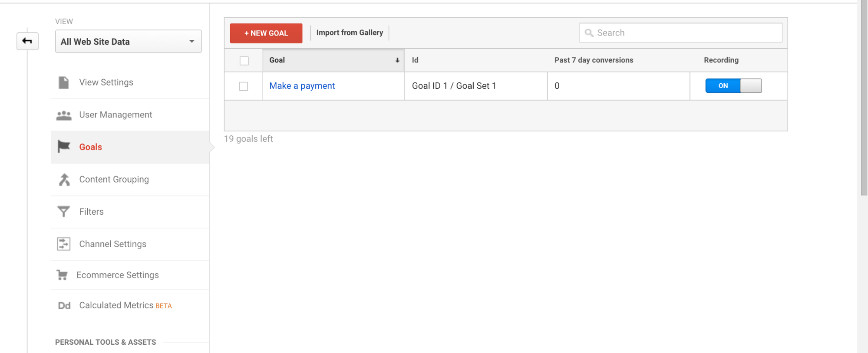This screenshot has width=868, height=353.
Task: Click the back arrow button
Action: (27, 41)
